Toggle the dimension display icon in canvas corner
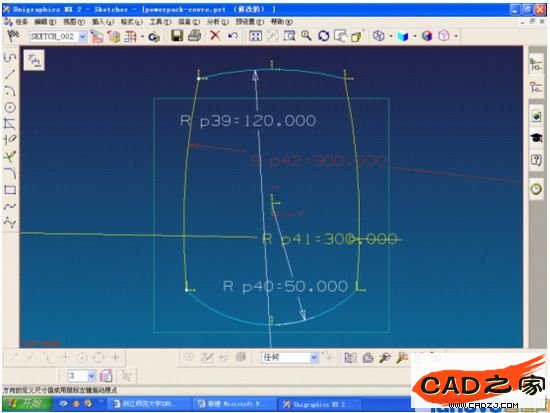Image resolution: width=550 pixels, height=413 pixels. coord(34,60)
